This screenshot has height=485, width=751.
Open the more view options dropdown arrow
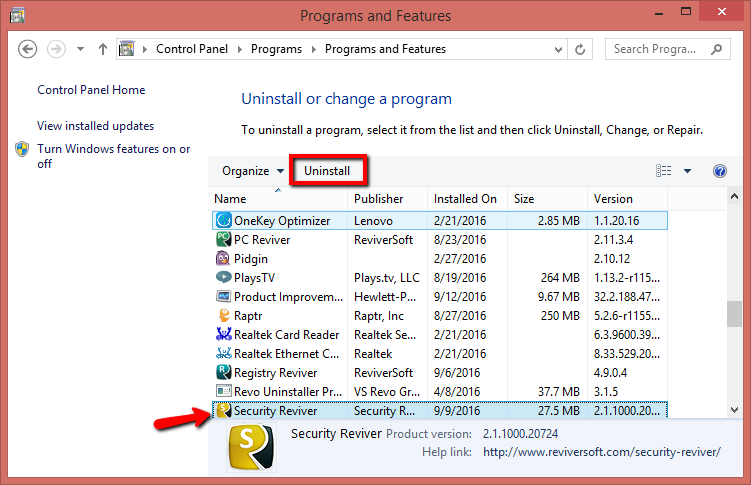click(x=687, y=171)
